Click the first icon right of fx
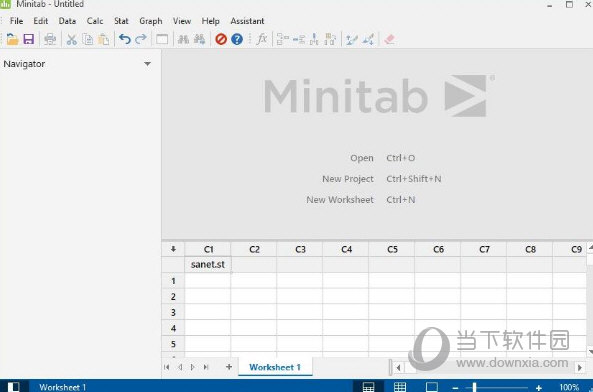593x392 pixels. (x=283, y=39)
